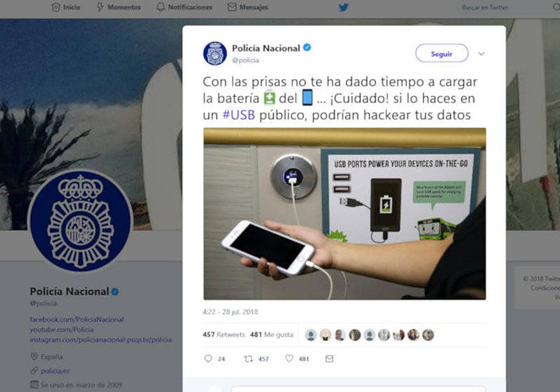Expand the tweet options chevron menu
Viewport: 560px width, 392px height.
pos(481,54)
